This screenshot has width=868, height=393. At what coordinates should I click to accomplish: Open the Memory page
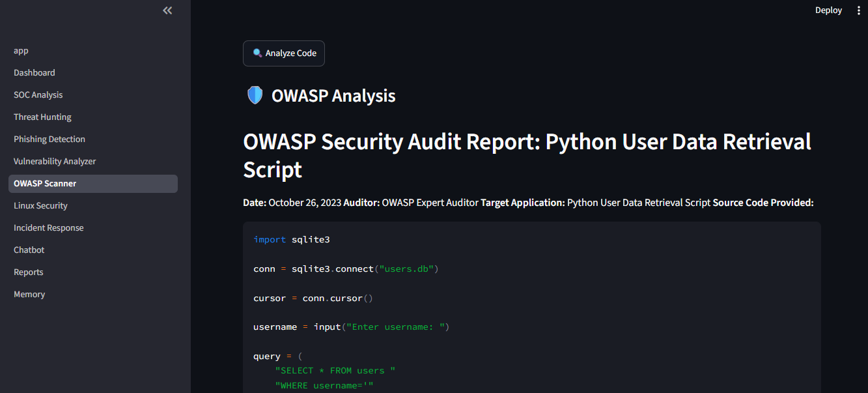(93, 295)
